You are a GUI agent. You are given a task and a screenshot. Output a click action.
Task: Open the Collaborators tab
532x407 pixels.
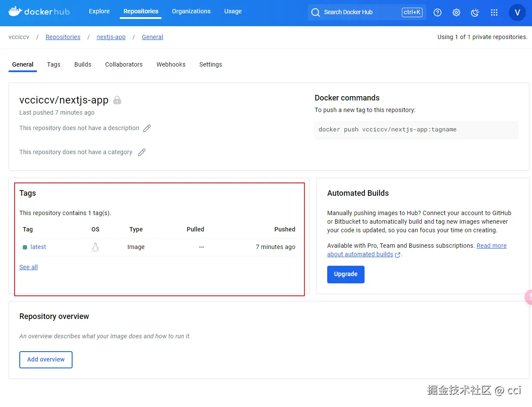click(124, 64)
